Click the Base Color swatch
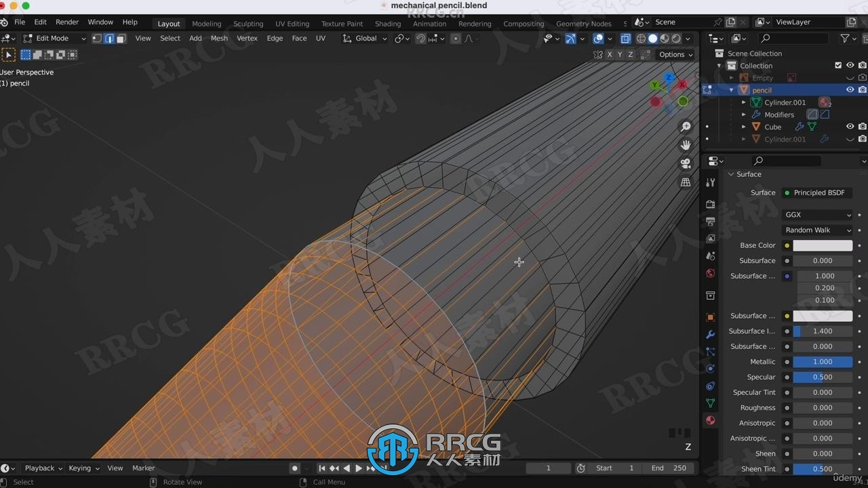The image size is (868, 488). pyautogui.click(x=823, y=245)
